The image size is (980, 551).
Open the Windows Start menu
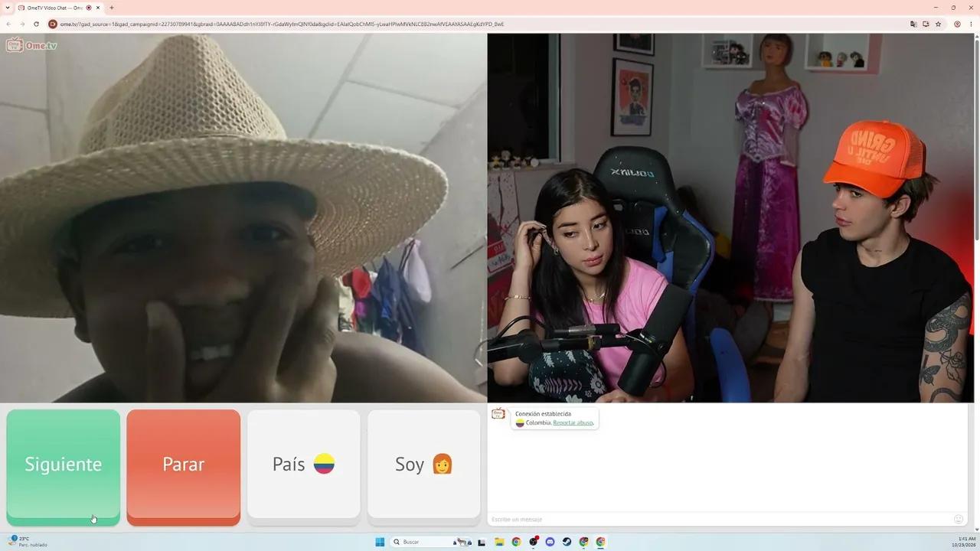(x=380, y=542)
